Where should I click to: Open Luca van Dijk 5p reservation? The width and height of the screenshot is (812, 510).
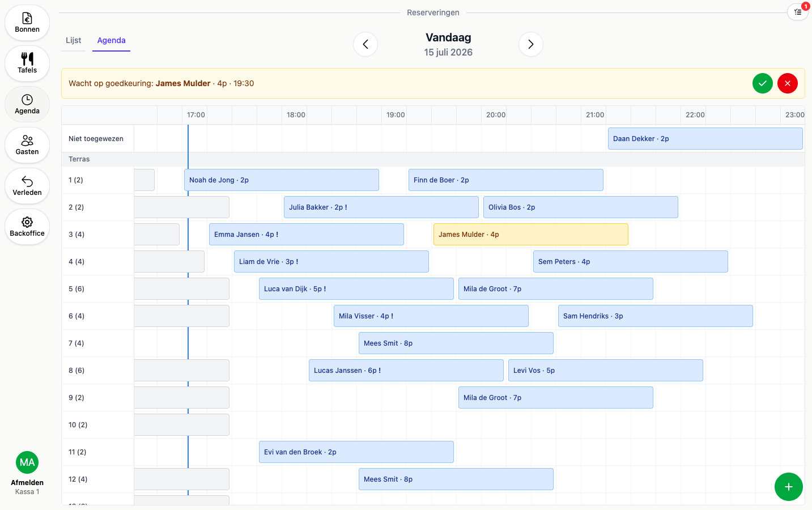coord(356,289)
